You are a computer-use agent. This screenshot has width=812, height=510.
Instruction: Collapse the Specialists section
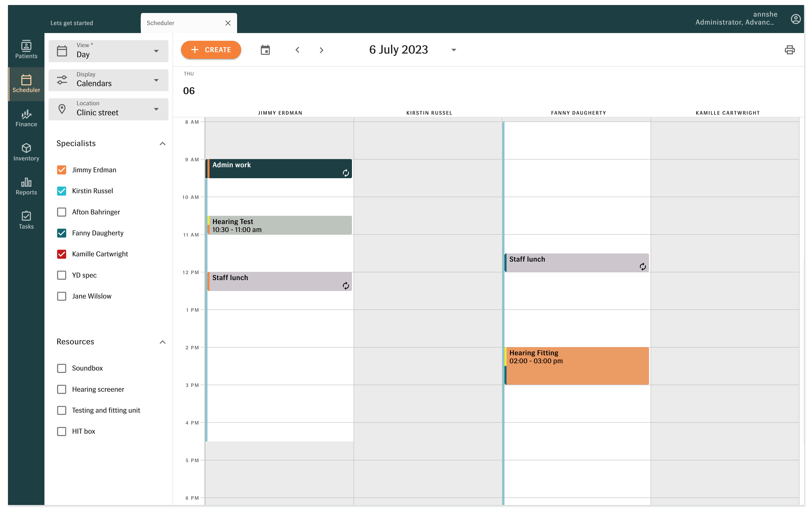(x=162, y=144)
